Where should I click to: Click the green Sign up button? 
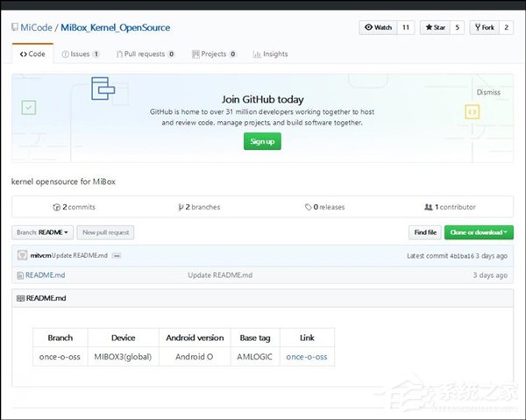(262, 141)
